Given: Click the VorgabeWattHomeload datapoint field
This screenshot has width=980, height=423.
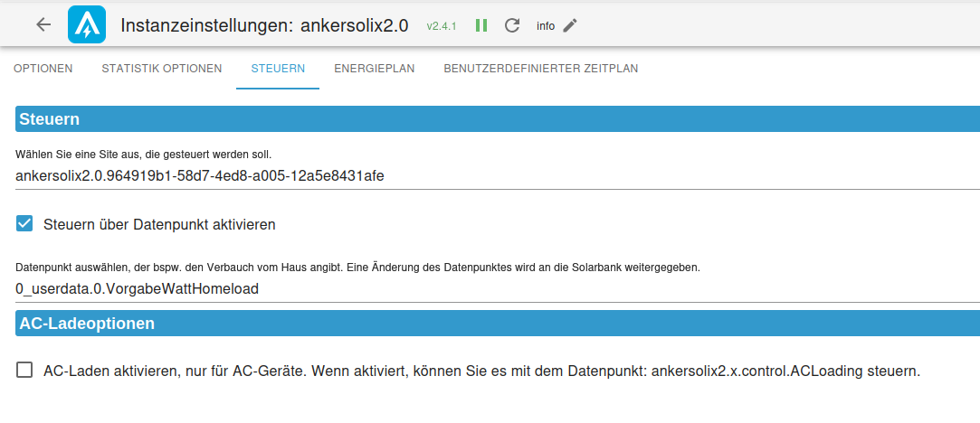Looking at the screenshot, I should (498, 289).
